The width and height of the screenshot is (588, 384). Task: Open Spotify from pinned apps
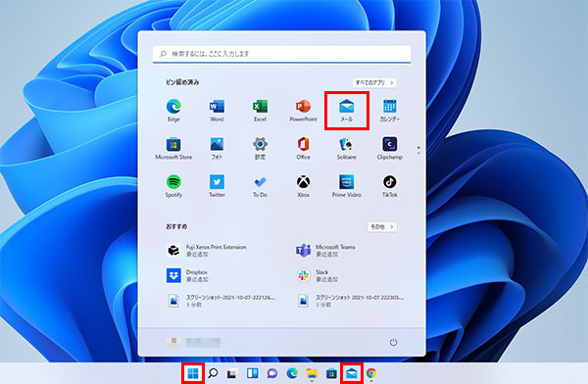(173, 186)
